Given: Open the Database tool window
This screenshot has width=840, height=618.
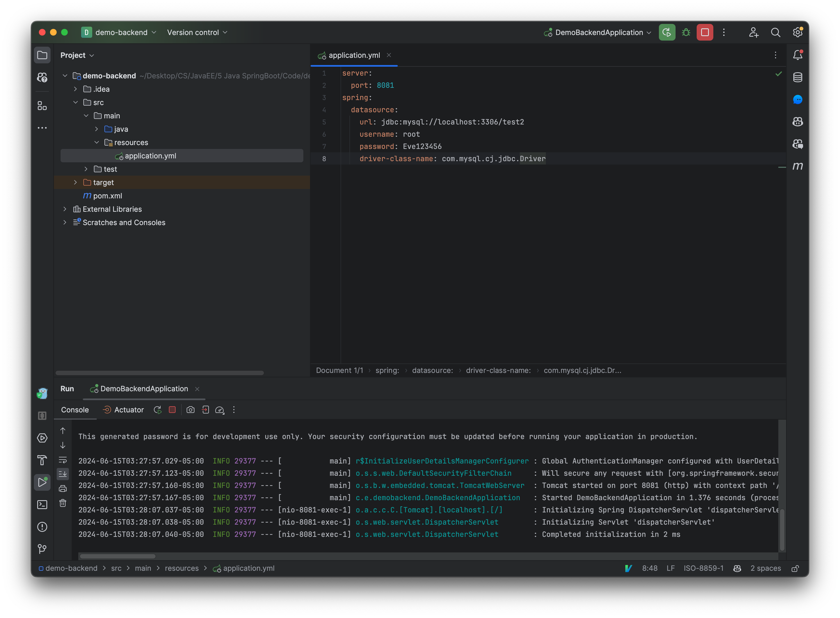Looking at the screenshot, I should (797, 78).
